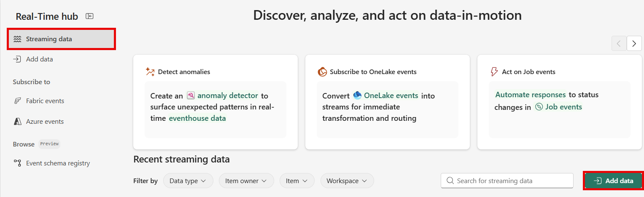Image resolution: width=644 pixels, height=197 pixels.
Task: Expand the Item owner filter dropdown
Action: [246, 181]
